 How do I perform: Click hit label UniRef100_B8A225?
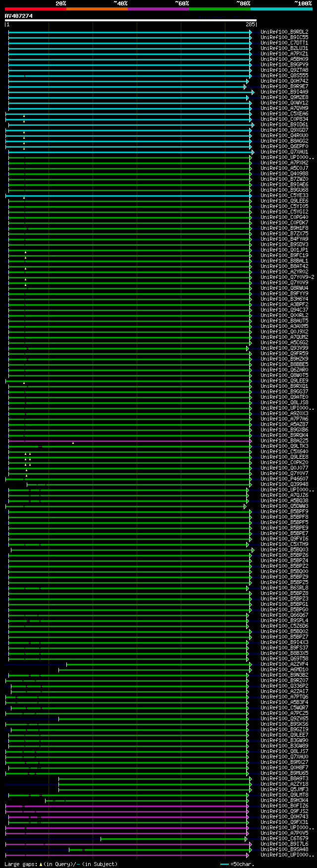click(x=284, y=440)
